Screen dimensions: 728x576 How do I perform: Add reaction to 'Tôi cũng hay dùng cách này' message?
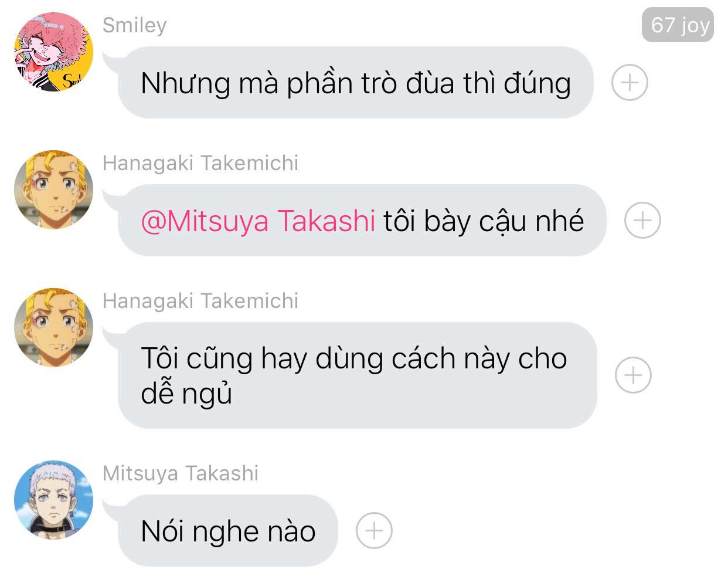tap(633, 375)
